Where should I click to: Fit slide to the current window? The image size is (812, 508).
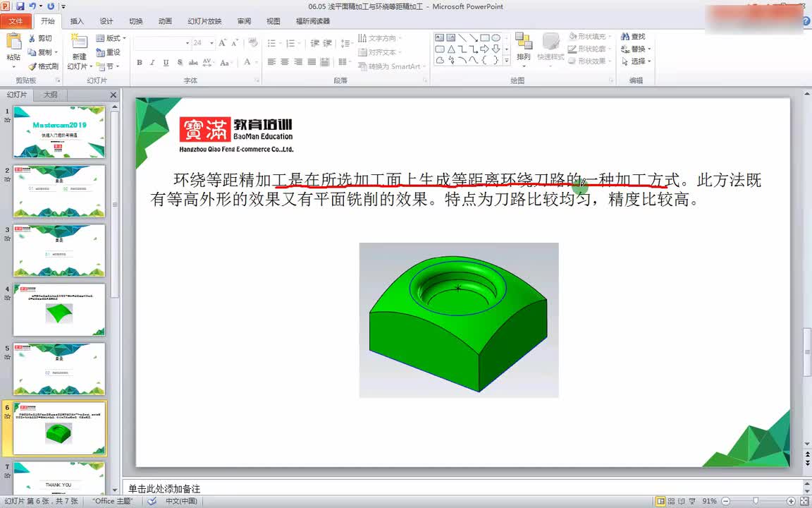pos(804,501)
